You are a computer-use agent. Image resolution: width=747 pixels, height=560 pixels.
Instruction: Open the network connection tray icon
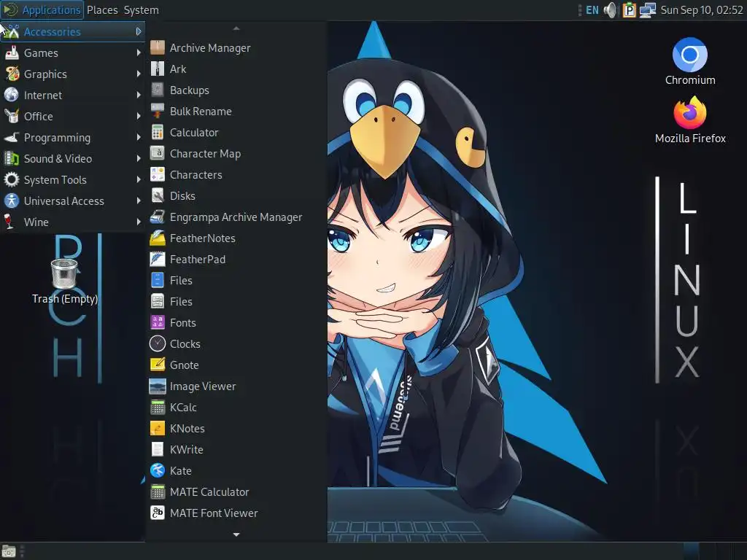[648, 10]
